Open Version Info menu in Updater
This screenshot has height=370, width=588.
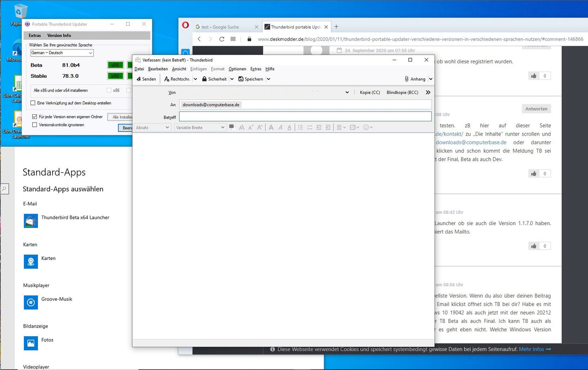[x=59, y=36]
